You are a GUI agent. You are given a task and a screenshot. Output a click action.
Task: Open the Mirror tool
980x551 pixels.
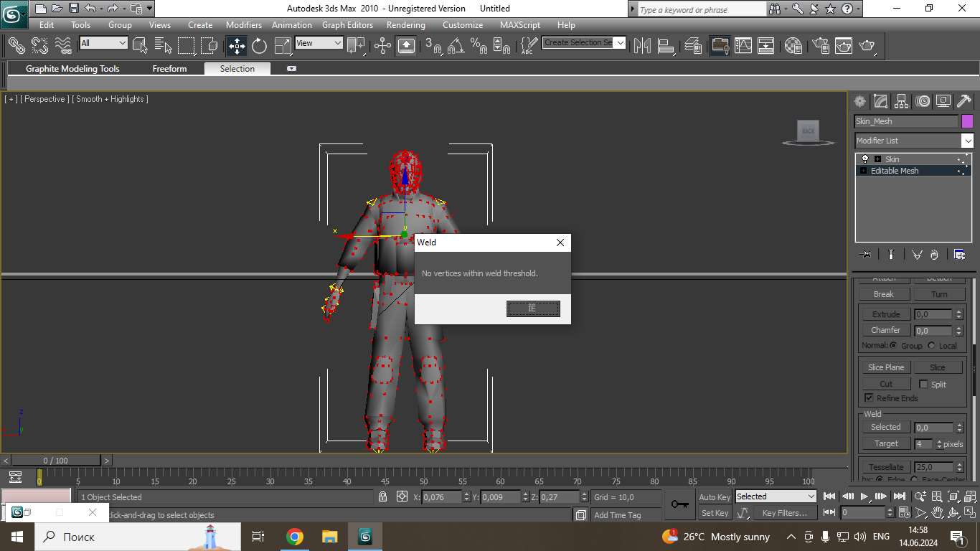[642, 46]
